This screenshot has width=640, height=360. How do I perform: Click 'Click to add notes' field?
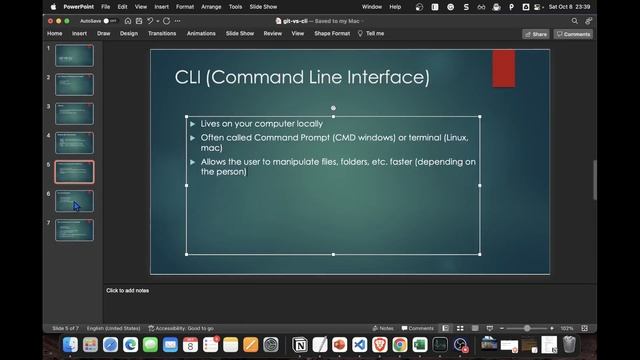(128, 291)
